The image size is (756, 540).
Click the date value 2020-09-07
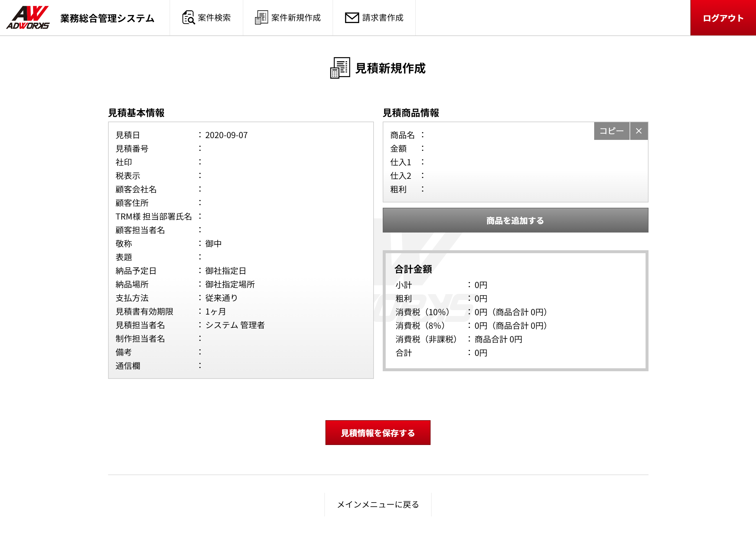click(226, 135)
